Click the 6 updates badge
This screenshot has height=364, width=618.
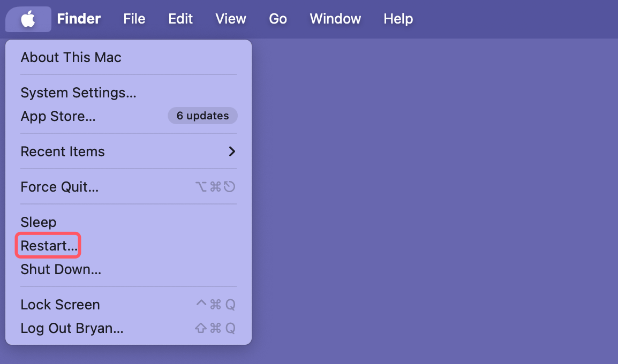[202, 116]
